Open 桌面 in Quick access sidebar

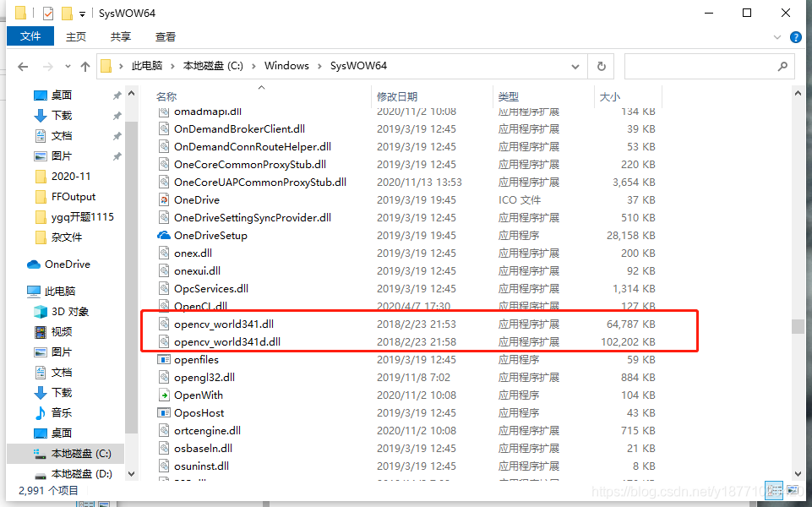click(62, 95)
